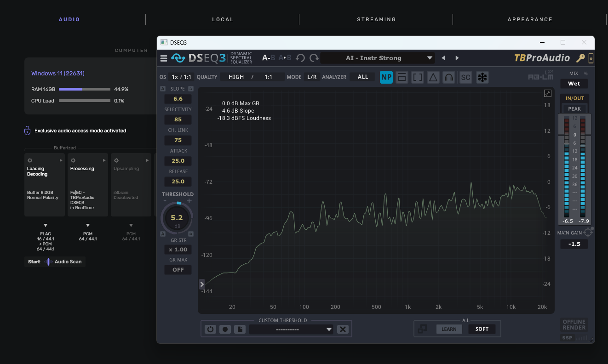Open the Processing gear settings

pos(73,160)
